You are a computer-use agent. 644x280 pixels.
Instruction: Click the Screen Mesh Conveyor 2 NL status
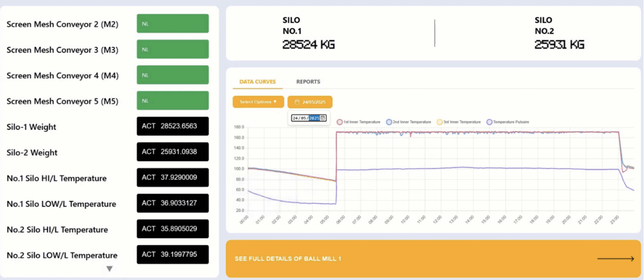point(173,23)
